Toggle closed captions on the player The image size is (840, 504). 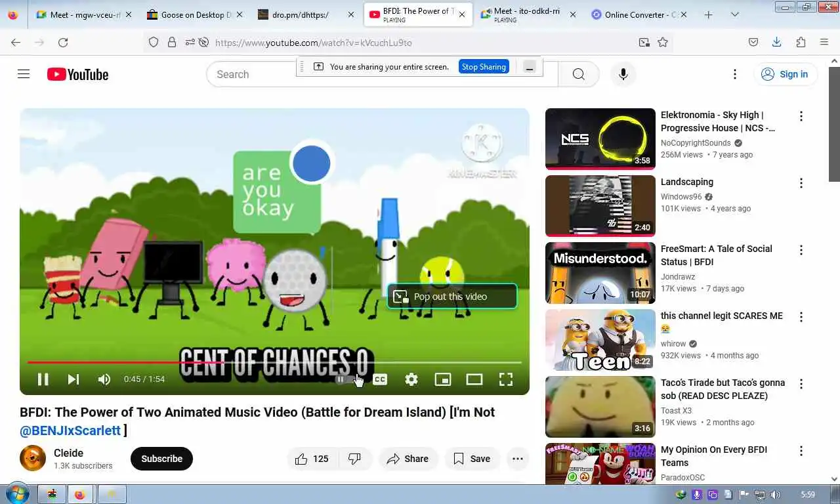(380, 379)
